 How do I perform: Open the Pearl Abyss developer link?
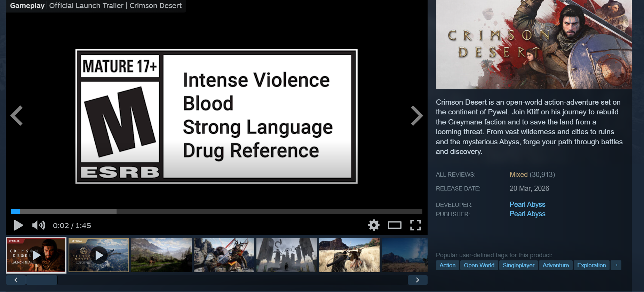click(527, 204)
